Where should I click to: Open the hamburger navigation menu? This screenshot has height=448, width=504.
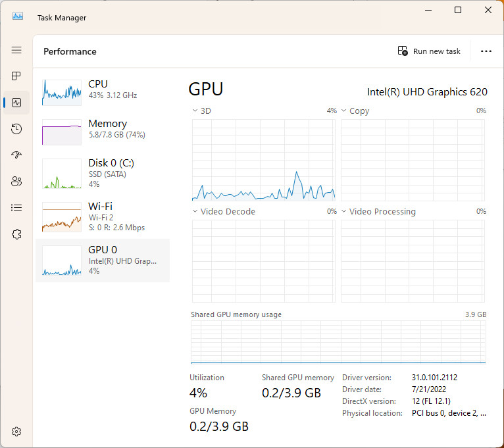pyautogui.click(x=16, y=50)
